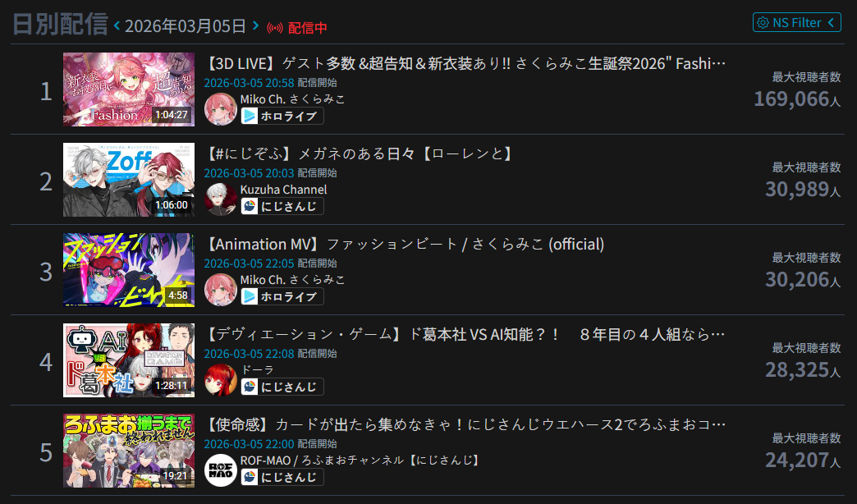Click the red live broadcasting 配信中 icon

(275, 28)
